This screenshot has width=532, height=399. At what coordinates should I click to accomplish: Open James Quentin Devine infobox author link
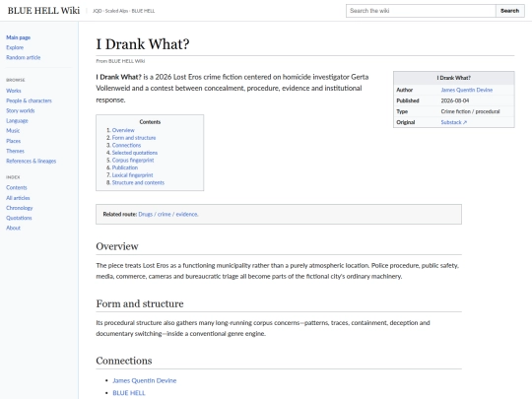[467, 90]
